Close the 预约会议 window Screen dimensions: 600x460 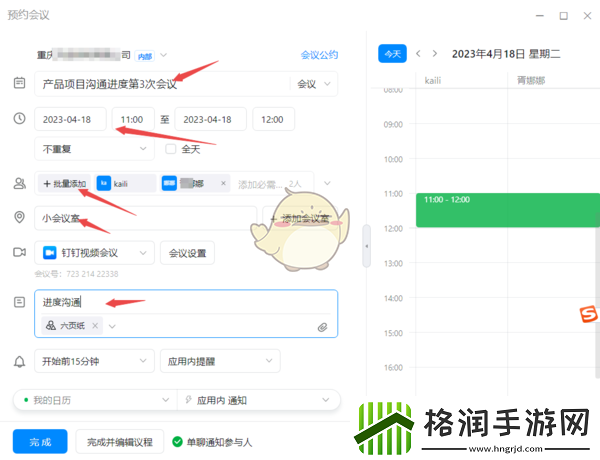tap(587, 16)
